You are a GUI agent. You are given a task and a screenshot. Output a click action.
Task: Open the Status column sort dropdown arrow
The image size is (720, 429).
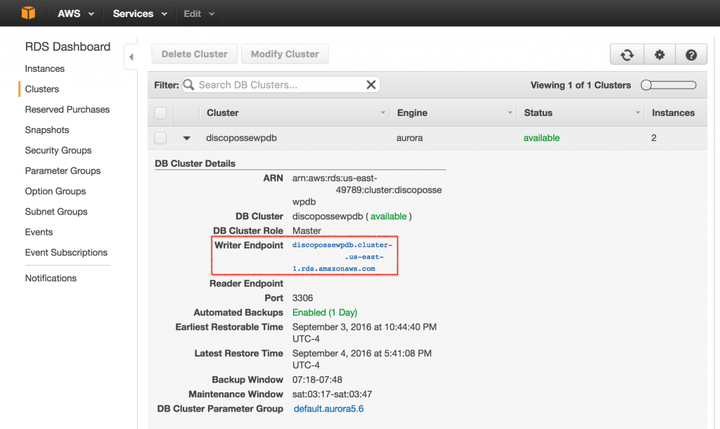pos(637,113)
